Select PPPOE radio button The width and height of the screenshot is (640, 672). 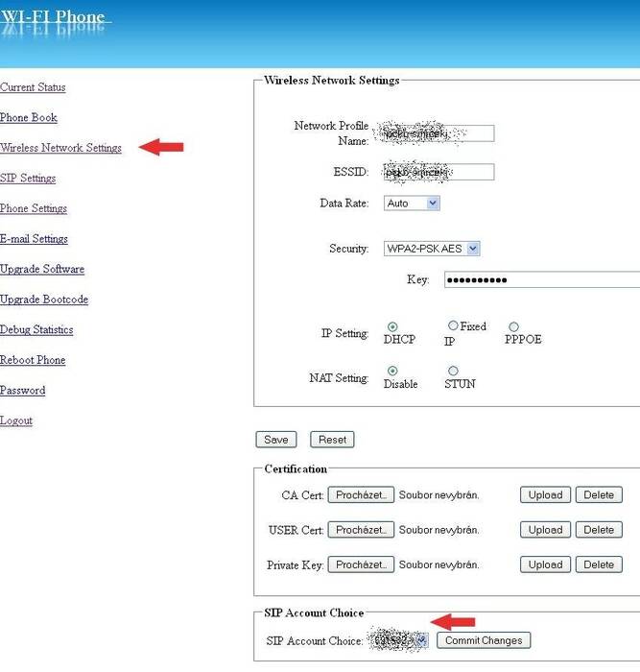click(513, 327)
